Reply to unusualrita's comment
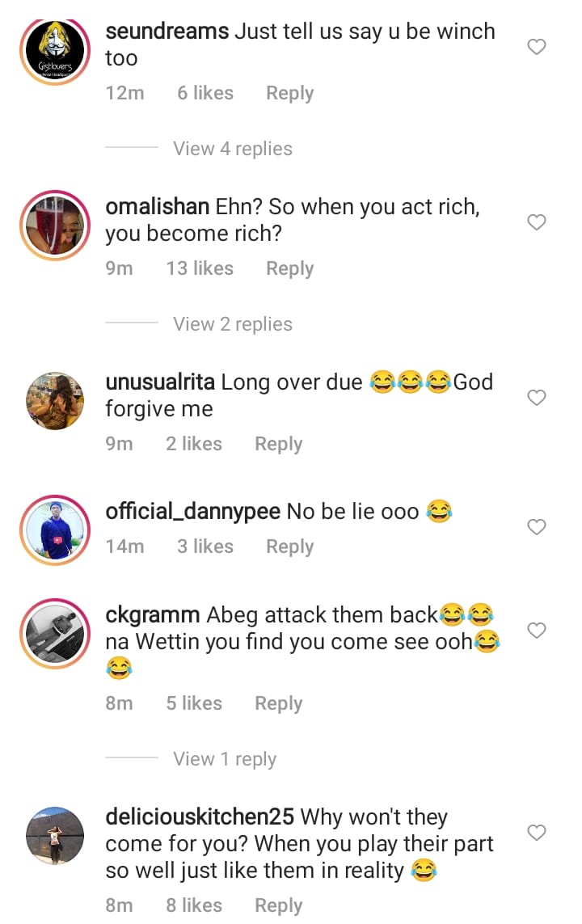This screenshot has width=582, height=924. (x=278, y=445)
